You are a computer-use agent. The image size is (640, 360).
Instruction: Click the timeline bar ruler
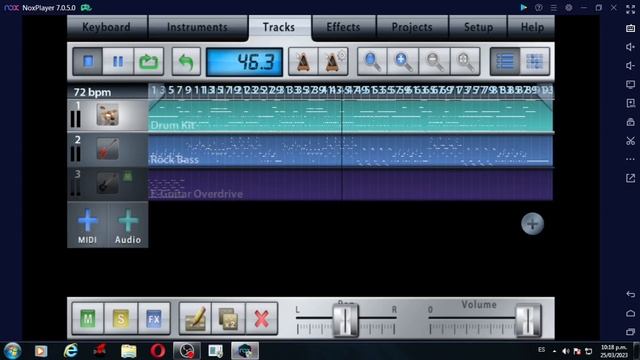pos(351,91)
